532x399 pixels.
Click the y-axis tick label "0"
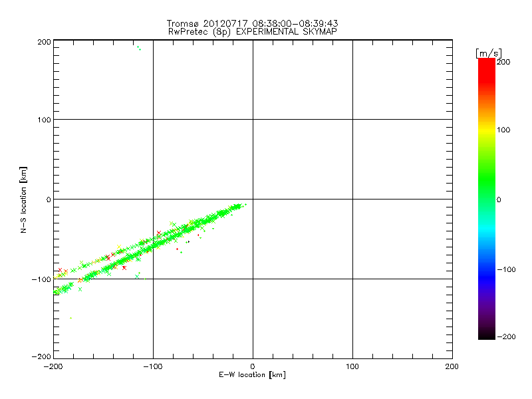49,199
